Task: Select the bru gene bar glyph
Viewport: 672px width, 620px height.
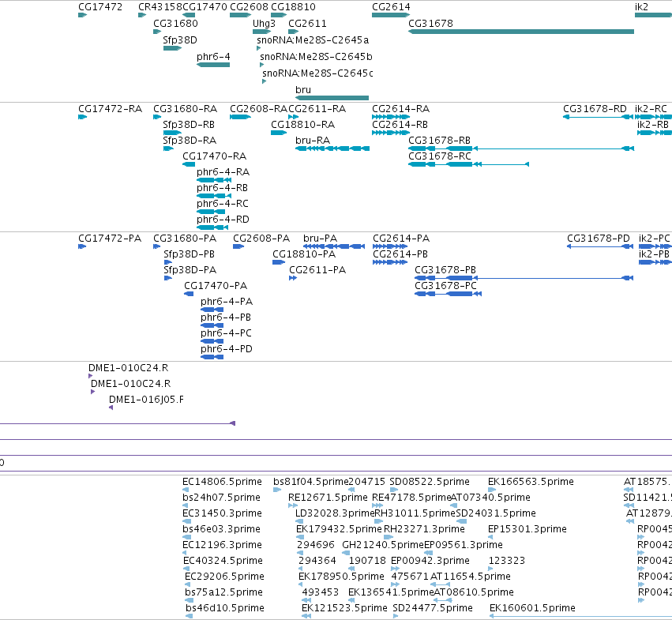Action: click(332, 98)
